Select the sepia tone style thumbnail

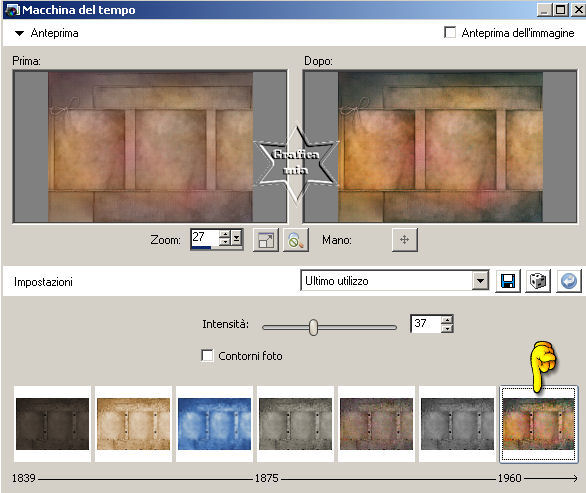133,424
